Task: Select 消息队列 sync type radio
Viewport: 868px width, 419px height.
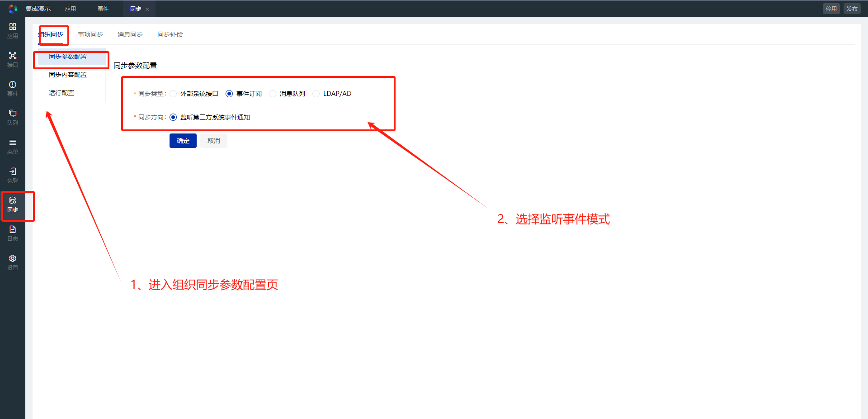Action: pos(273,94)
